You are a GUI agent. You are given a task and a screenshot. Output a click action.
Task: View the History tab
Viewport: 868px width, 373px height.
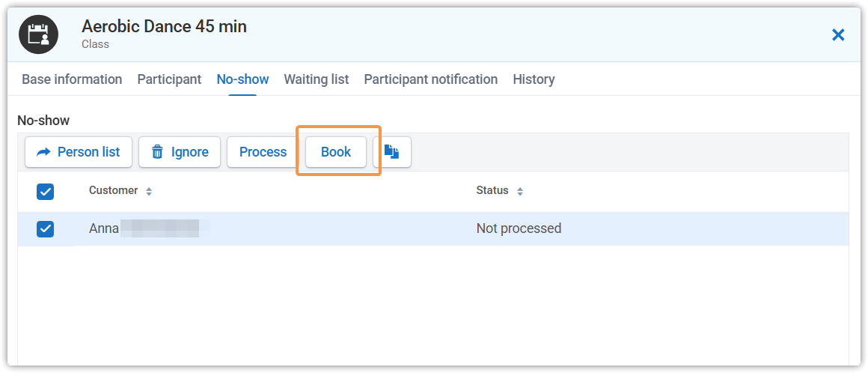tap(534, 79)
